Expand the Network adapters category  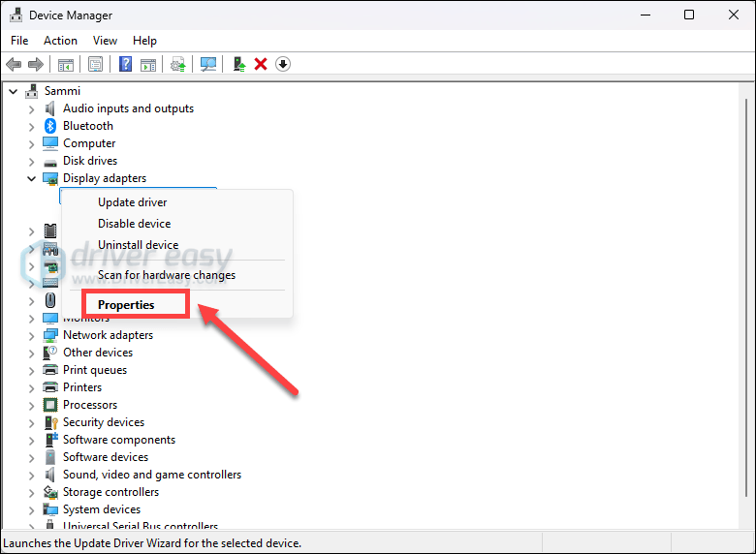click(31, 335)
